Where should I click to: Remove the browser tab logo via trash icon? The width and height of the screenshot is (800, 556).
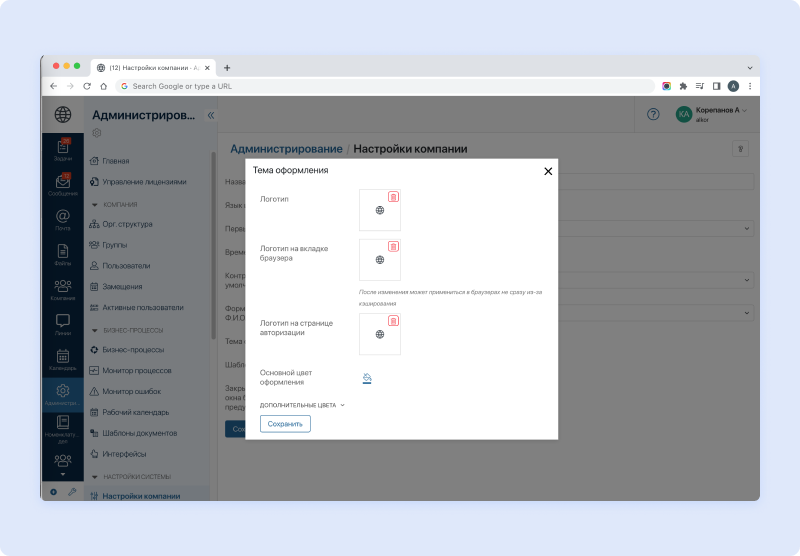[x=393, y=246]
